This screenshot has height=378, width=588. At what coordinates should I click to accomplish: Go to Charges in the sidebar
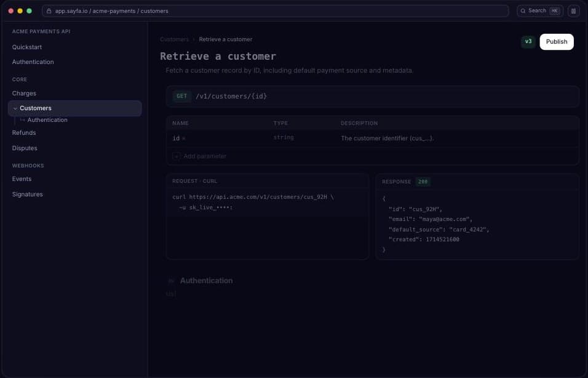coord(24,93)
